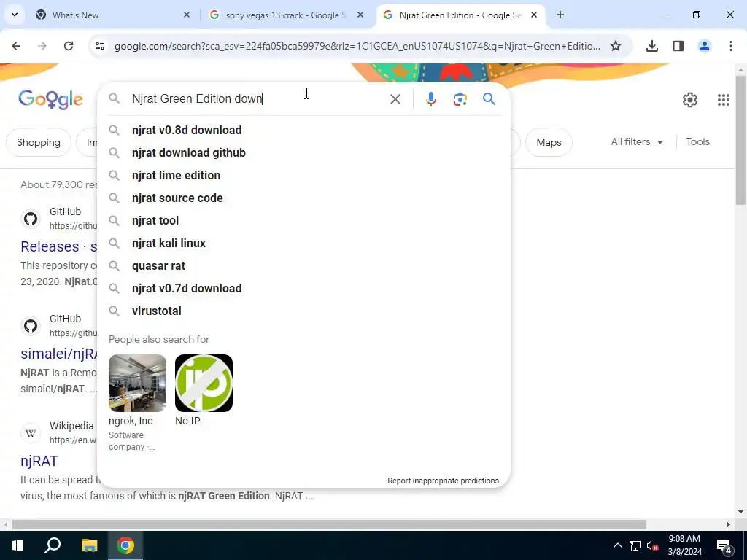Select suggestion njrat v0.8d download

point(304,130)
